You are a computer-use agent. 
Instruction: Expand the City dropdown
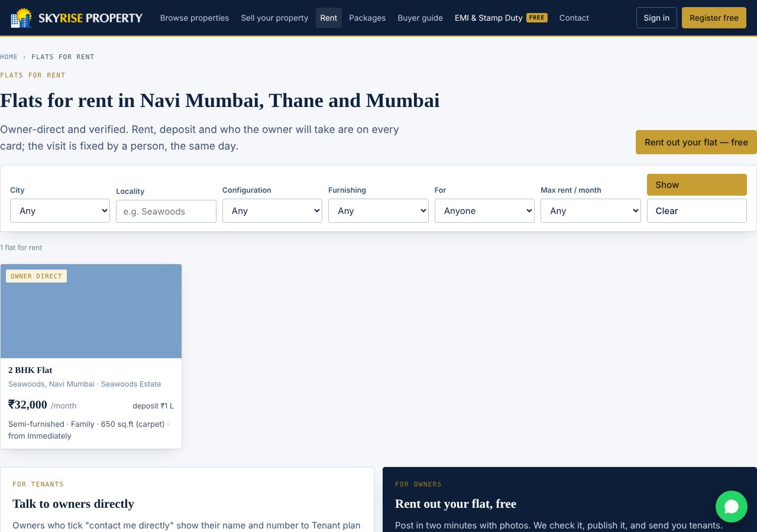60,210
